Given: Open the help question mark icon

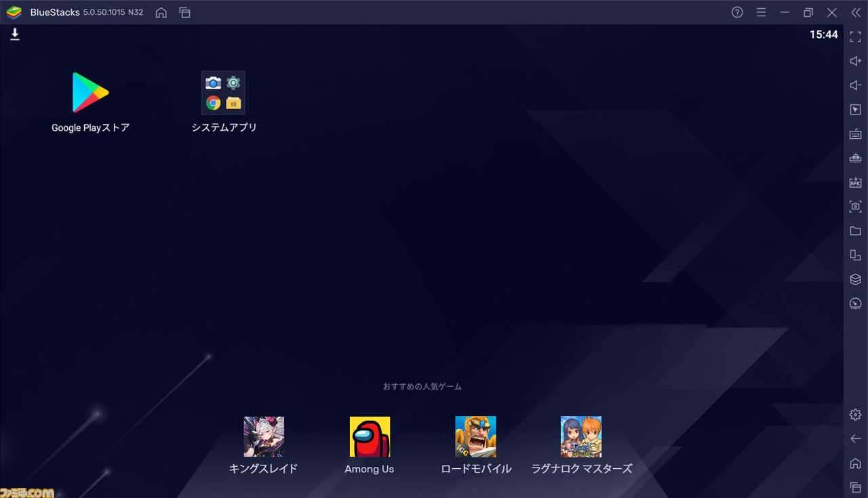Looking at the screenshot, I should click(x=737, y=12).
